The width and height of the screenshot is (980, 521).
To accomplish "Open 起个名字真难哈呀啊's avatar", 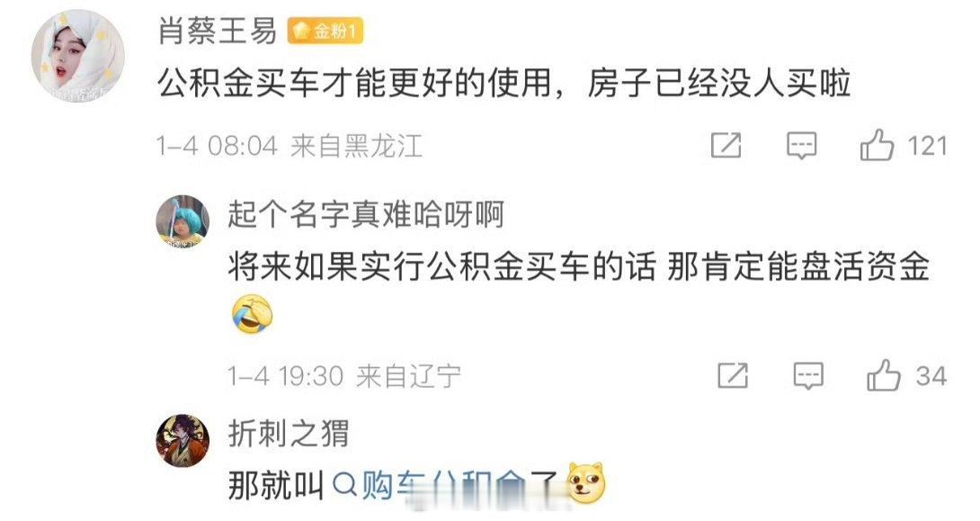I will [x=183, y=221].
